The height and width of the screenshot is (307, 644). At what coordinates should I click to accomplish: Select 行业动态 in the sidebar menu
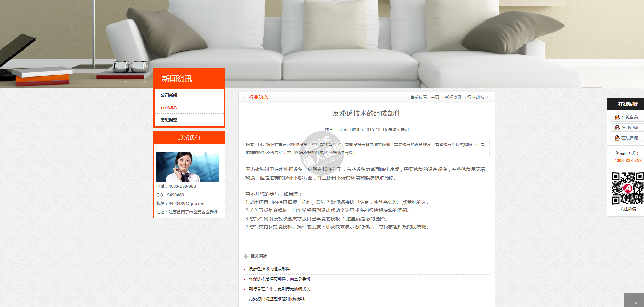[x=189, y=108]
